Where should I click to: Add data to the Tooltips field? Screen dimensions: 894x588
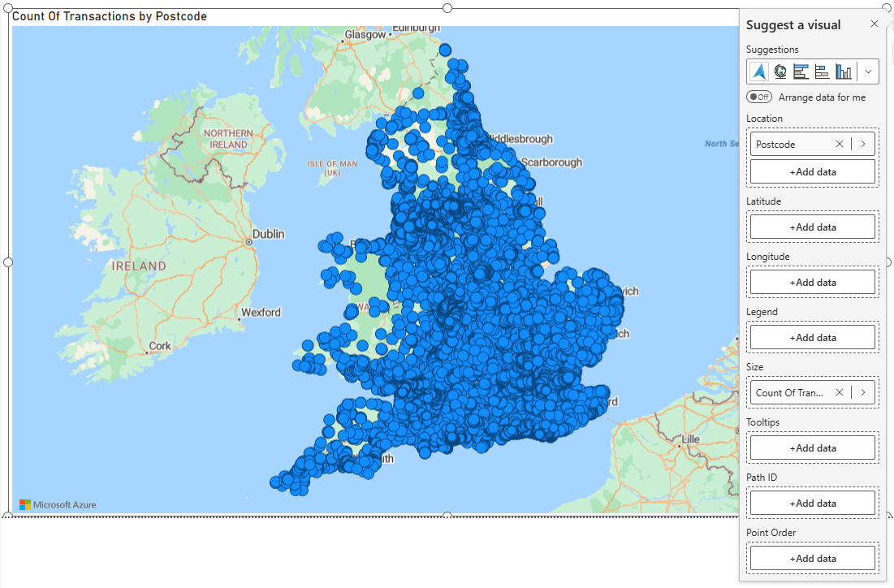(x=812, y=447)
